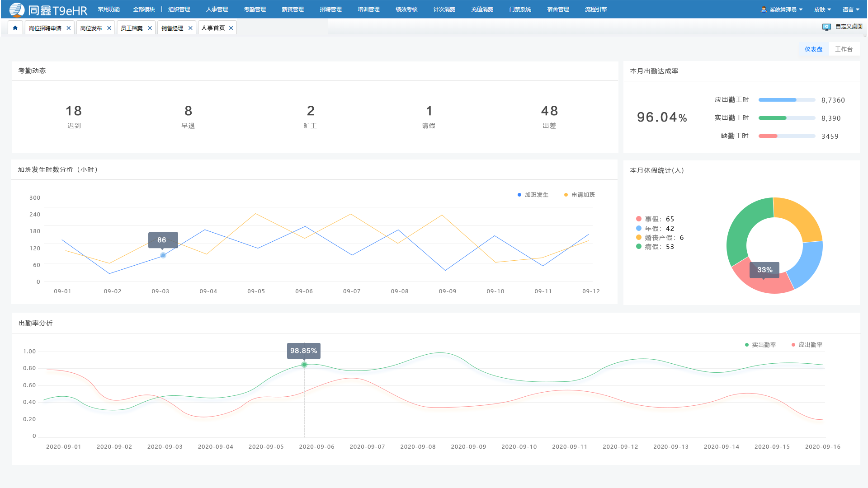Click the 缺勤工时 progress bar
Image resolution: width=868 pixels, height=488 pixels.
click(x=787, y=136)
